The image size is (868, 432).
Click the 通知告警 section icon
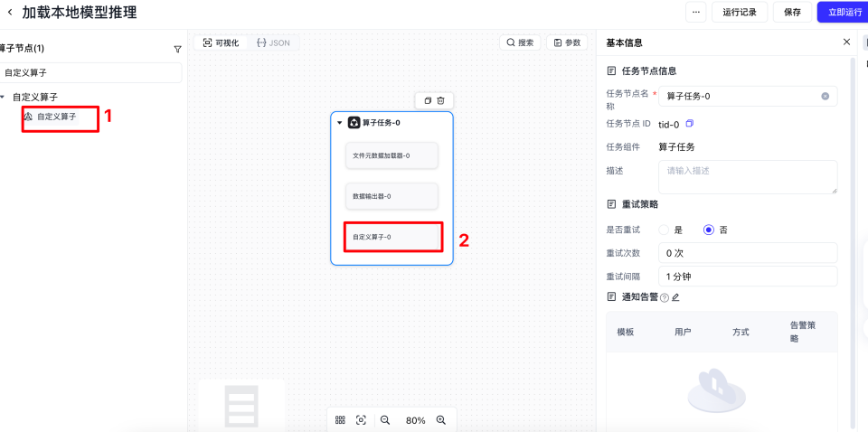611,297
